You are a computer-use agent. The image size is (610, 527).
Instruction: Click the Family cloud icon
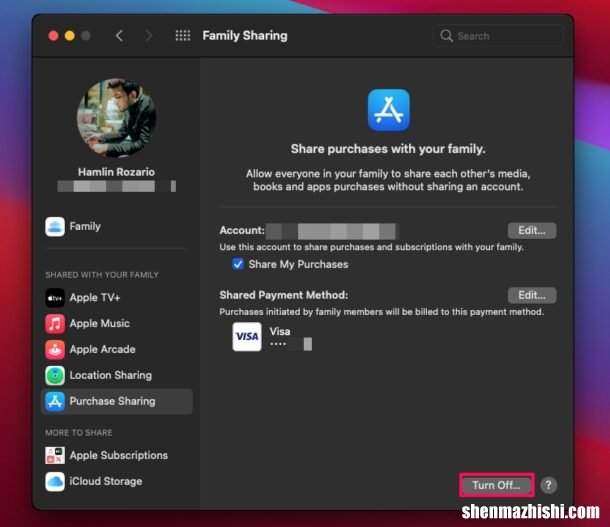55,226
